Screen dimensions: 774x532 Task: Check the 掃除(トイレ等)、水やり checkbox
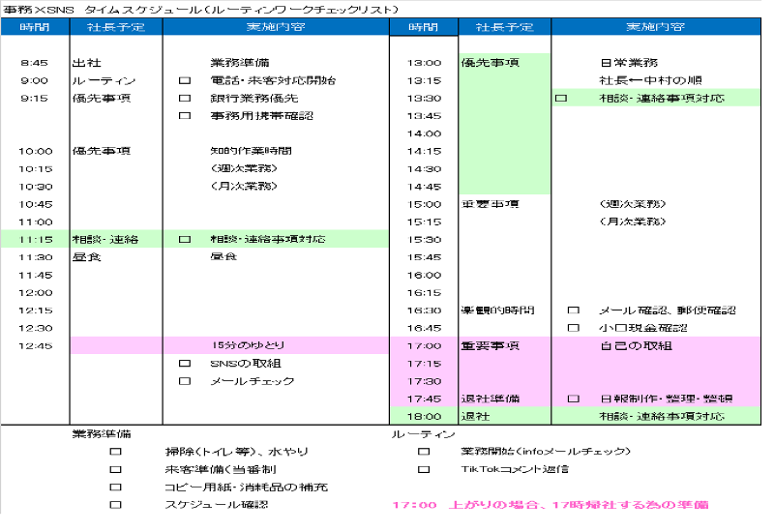pos(115,452)
